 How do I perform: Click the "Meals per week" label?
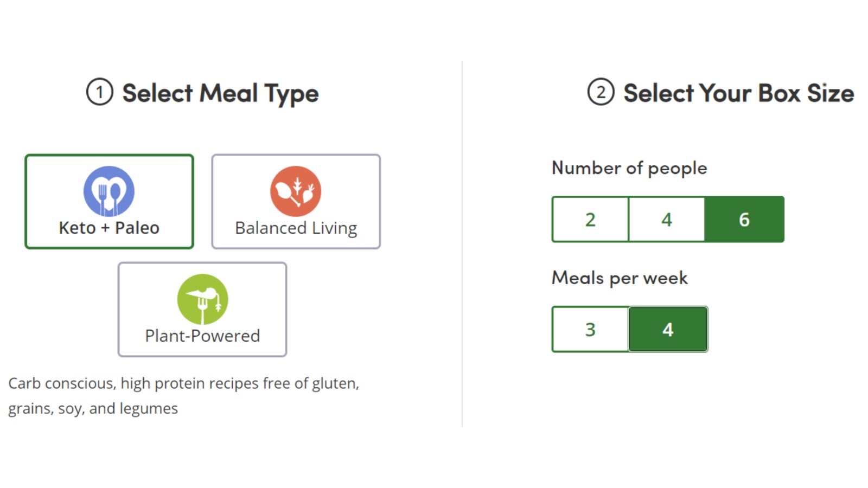620,278
